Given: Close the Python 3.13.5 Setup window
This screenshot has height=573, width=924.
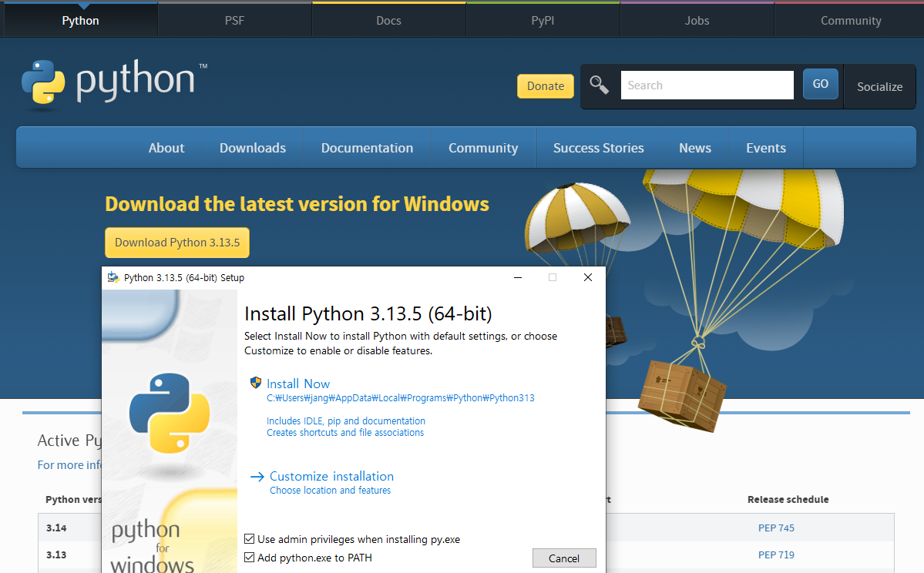Looking at the screenshot, I should pyautogui.click(x=587, y=277).
